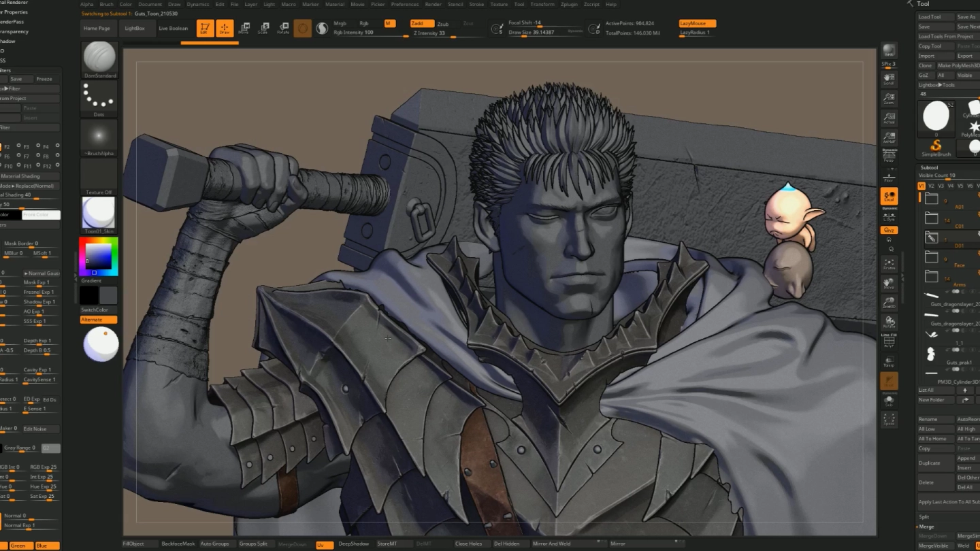Toggle the Qxyz rotation mode

point(889,230)
